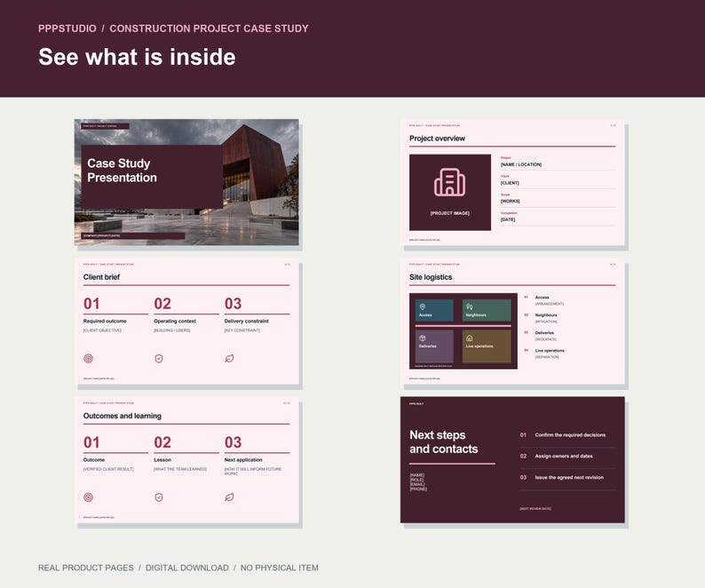
Task: Open the Outcomes and learning slide preview
Action: tap(186, 460)
